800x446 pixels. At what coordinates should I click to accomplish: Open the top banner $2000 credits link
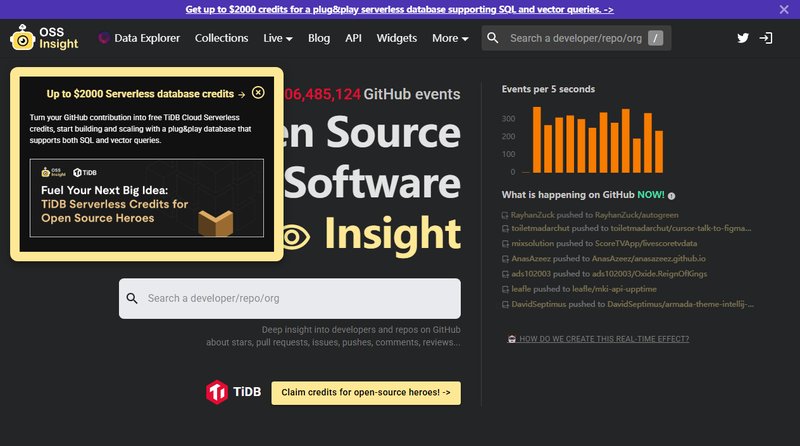tap(399, 9)
